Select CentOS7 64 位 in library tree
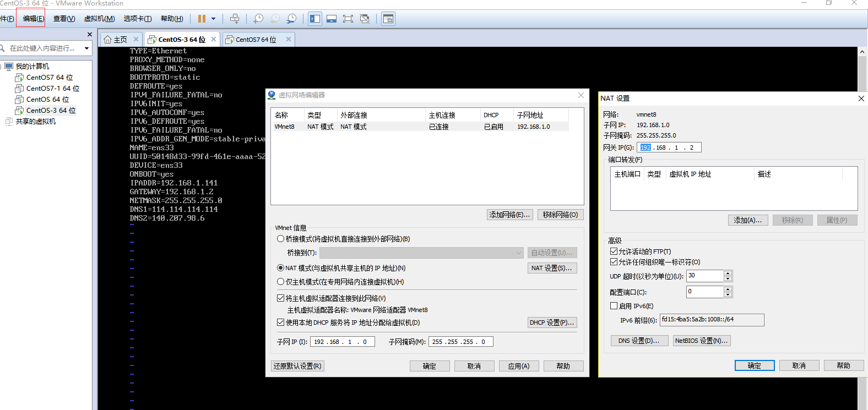Screen dimensions: 868x410 50,78
